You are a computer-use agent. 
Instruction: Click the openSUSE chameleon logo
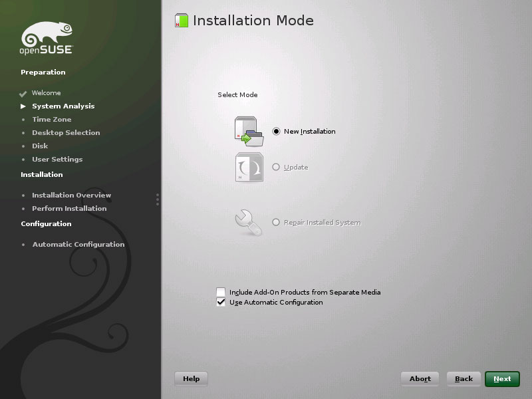click(x=47, y=38)
